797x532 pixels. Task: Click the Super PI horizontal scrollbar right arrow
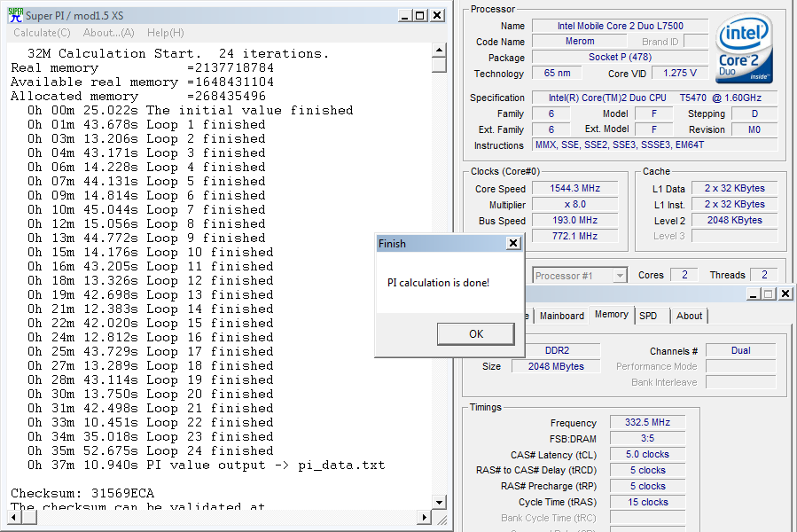click(424, 518)
